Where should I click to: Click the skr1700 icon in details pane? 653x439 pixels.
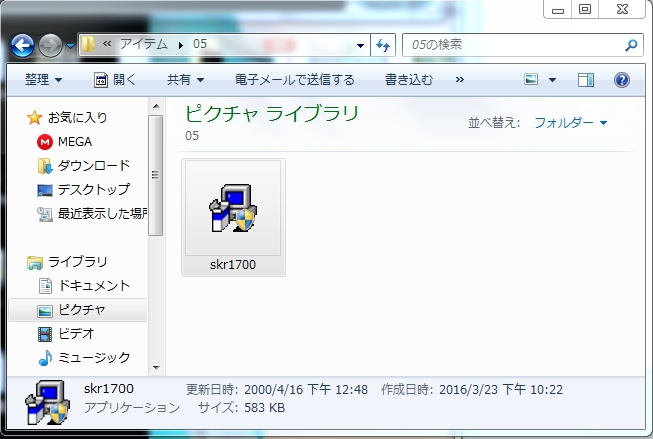[47, 402]
